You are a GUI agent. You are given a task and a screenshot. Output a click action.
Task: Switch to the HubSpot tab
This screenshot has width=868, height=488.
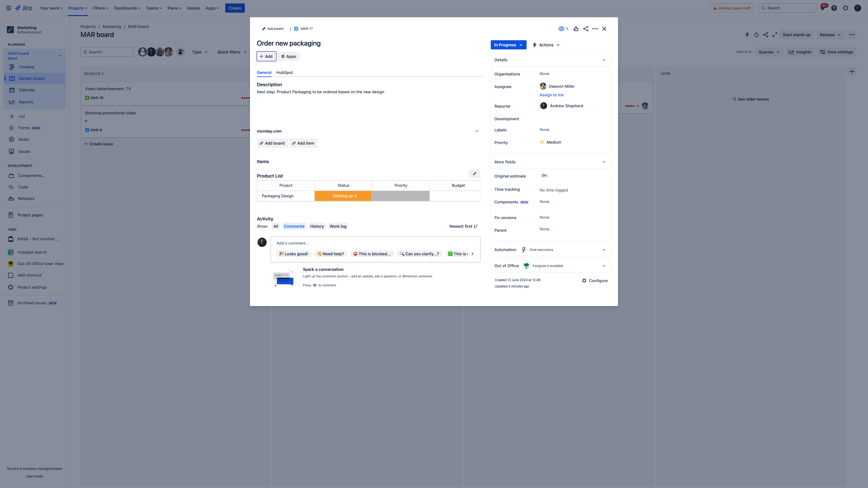click(x=284, y=72)
